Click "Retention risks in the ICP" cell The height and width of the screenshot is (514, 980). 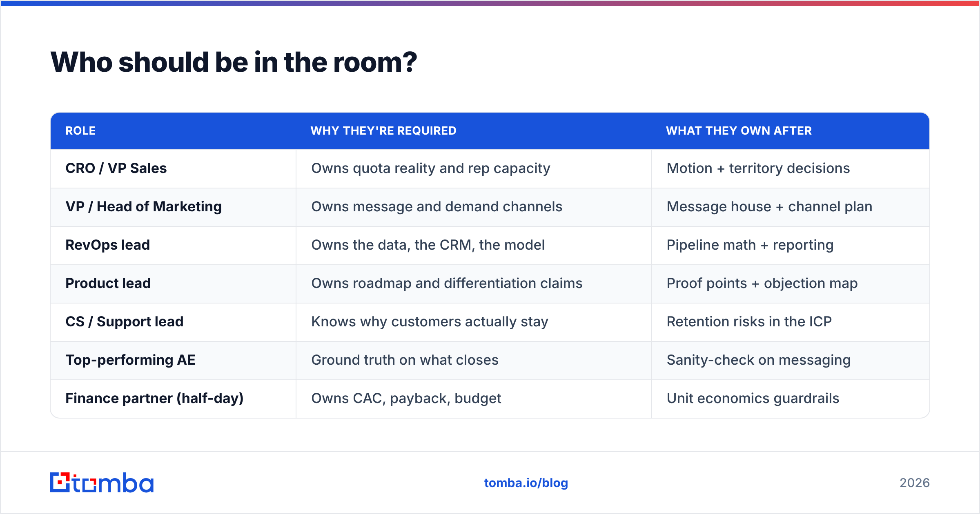[790, 322]
